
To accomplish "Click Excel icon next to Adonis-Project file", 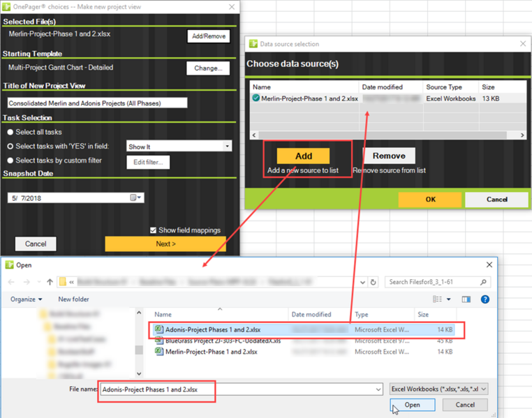I will [158, 329].
